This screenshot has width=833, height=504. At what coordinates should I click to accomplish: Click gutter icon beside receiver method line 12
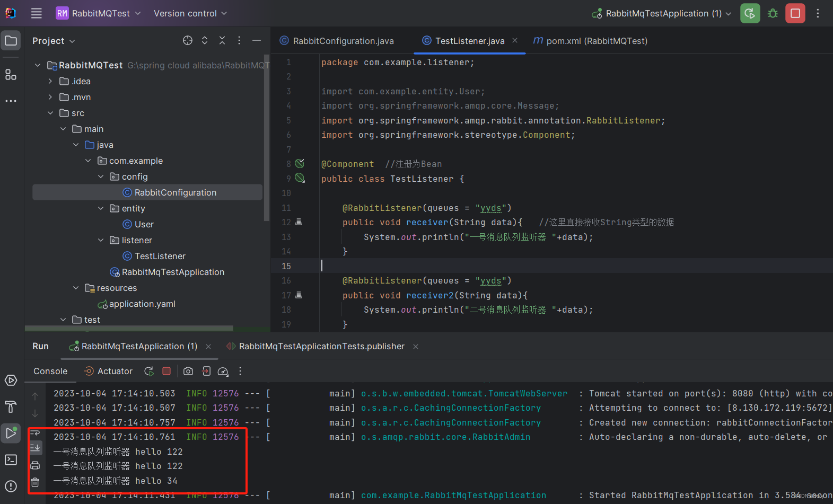(x=299, y=222)
